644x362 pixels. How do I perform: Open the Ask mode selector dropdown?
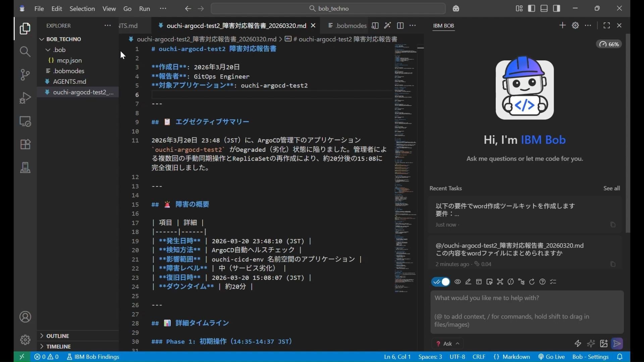click(x=447, y=344)
